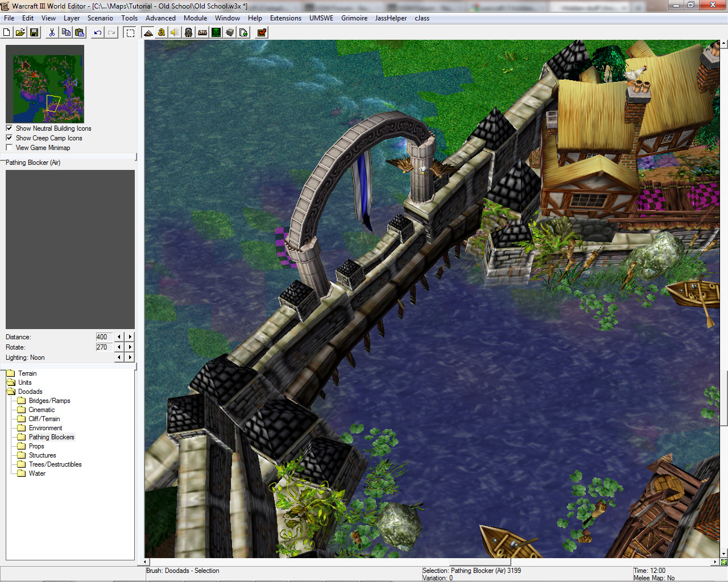The image size is (728, 582).
Task: Open the Grimoire menu
Action: coord(354,18)
